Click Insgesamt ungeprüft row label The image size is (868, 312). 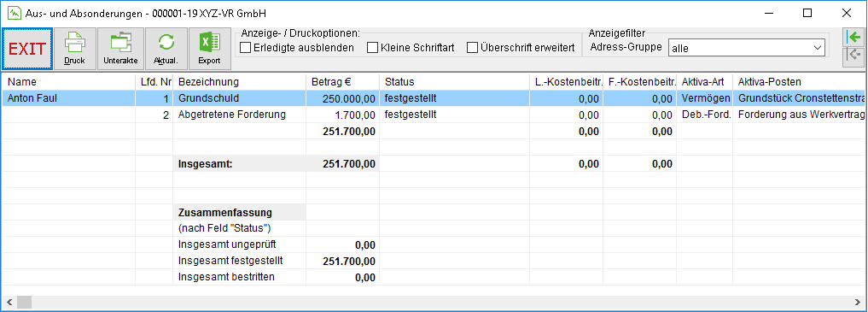pyautogui.click(x=240, y=244)
